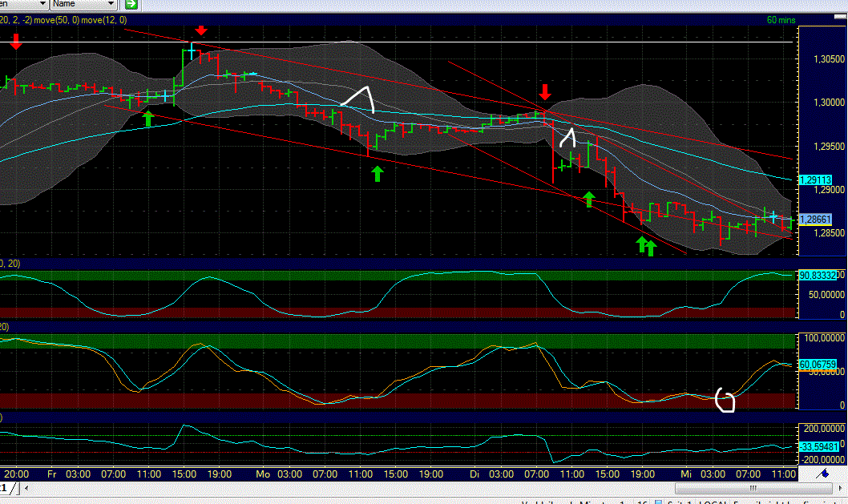This screenshot has height=504, width=848.
Task: Click the red down arrow above the Fr 15:00 spike
Action: [200, 30]
